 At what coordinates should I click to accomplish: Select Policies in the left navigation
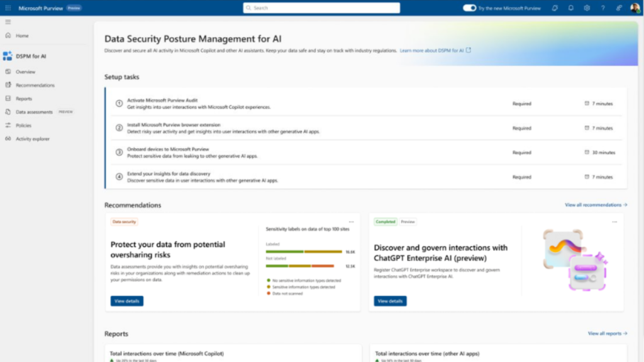tap(23, 126)
